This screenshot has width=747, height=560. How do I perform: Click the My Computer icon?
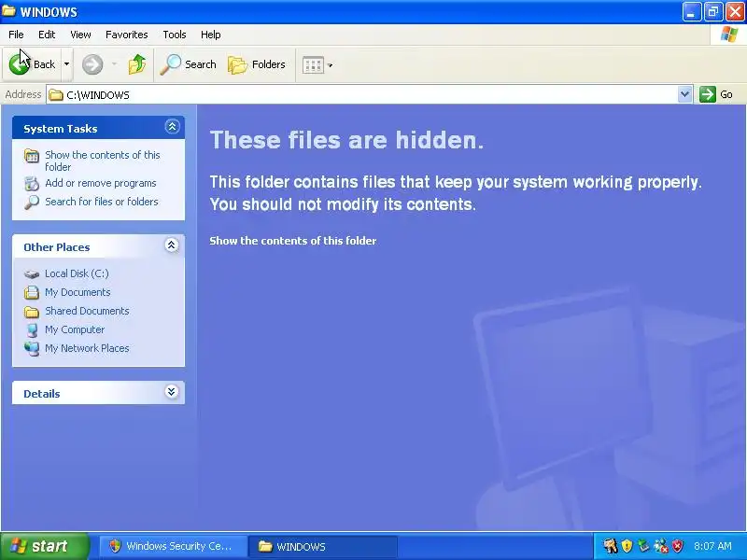pyautogui.click(x=32, y=330)
